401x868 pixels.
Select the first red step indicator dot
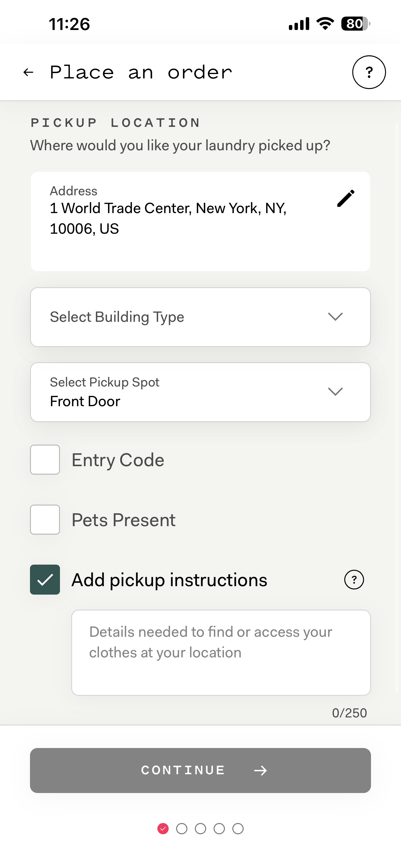coord(163,829)
